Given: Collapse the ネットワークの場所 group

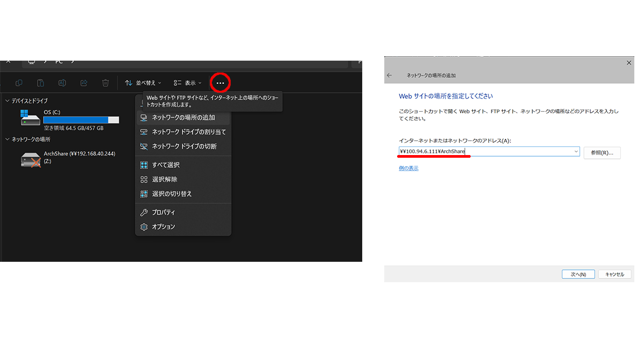Looking at the screenshot, I should coord(7,139).
